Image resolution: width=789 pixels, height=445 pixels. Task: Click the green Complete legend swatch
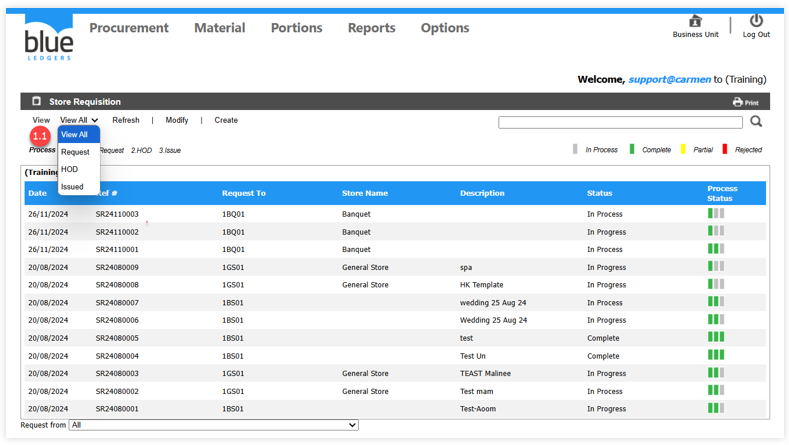632,150
